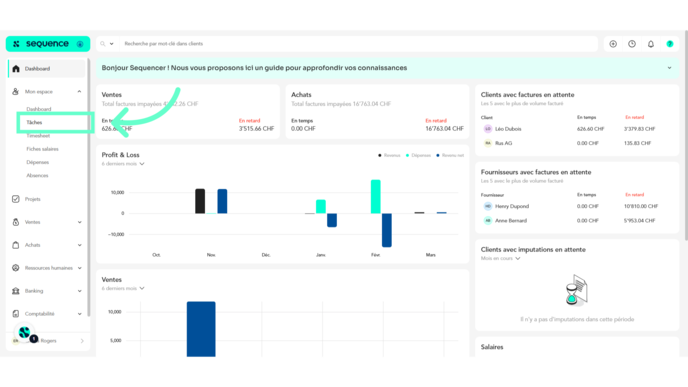The height and width of the screenshot is (387, 688).
Task: Click the home Dashboard icon
Action: [16, 68]
